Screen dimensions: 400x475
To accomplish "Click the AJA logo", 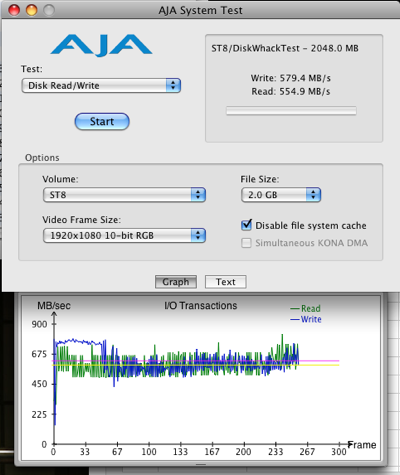I will point(101,45).
